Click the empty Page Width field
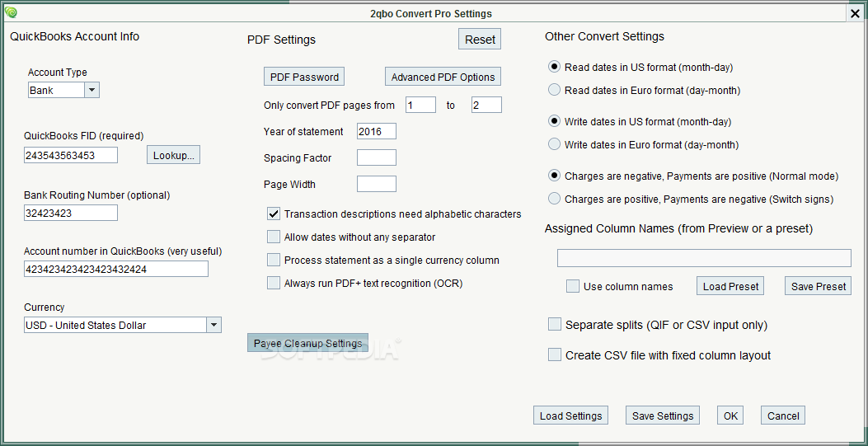Screen dimensions: 868x446 pos(377,184)
